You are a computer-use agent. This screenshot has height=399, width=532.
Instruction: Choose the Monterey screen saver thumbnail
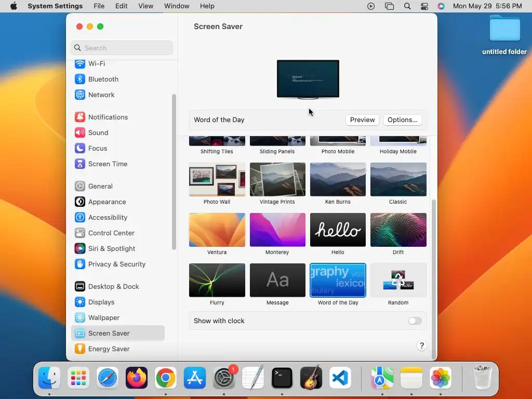(277, 230)
